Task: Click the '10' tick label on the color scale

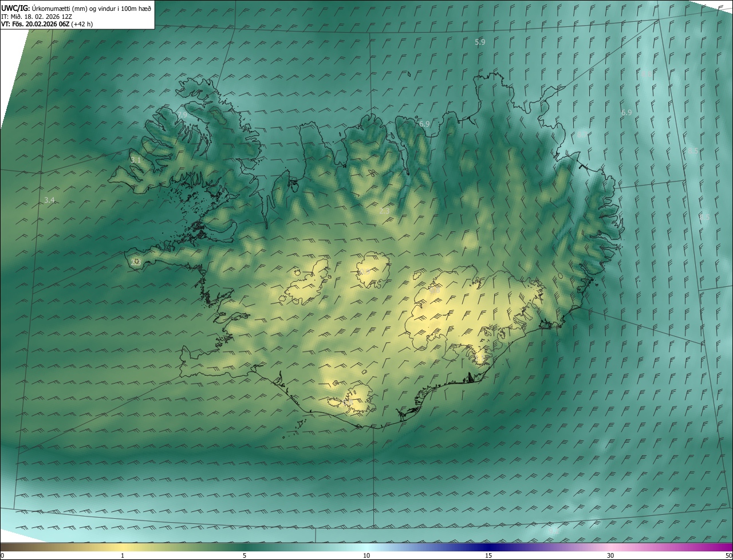Action: [x=366, y=555]
